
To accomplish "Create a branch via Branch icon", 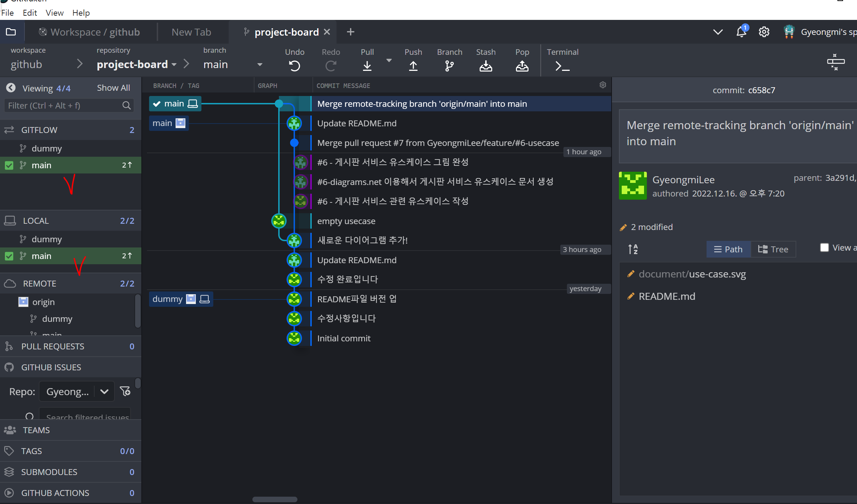I will pyautogui.click(x=449, y=66).
